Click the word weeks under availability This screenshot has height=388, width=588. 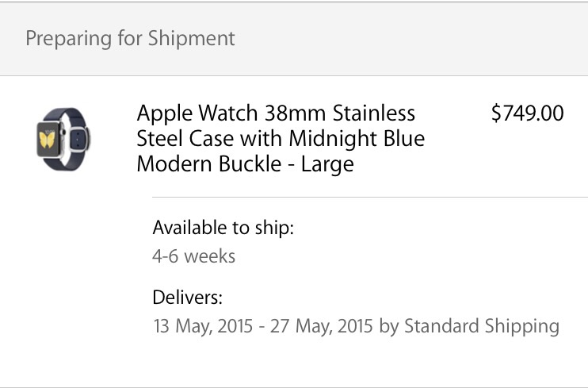(210, 256)
